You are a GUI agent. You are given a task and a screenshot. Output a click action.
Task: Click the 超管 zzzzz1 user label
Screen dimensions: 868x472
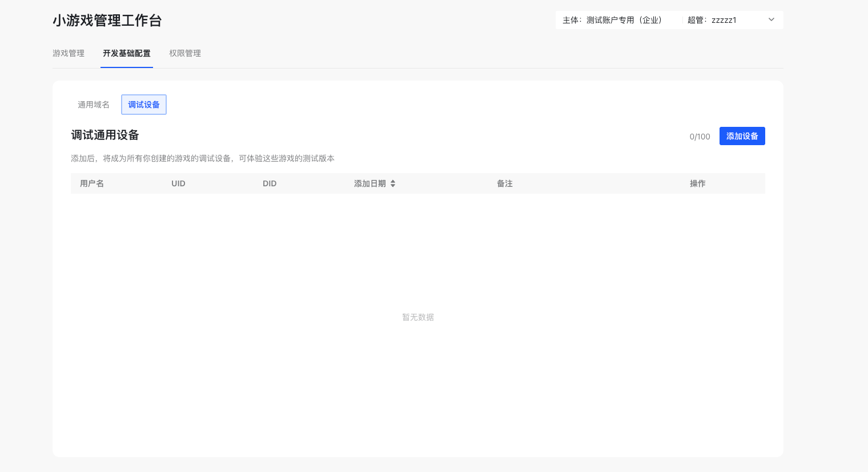712,20
